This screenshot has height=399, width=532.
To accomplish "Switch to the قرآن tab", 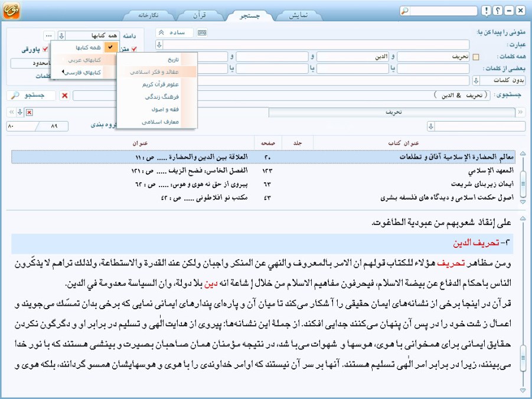I will pyautogui.click(x=200, y=15).
